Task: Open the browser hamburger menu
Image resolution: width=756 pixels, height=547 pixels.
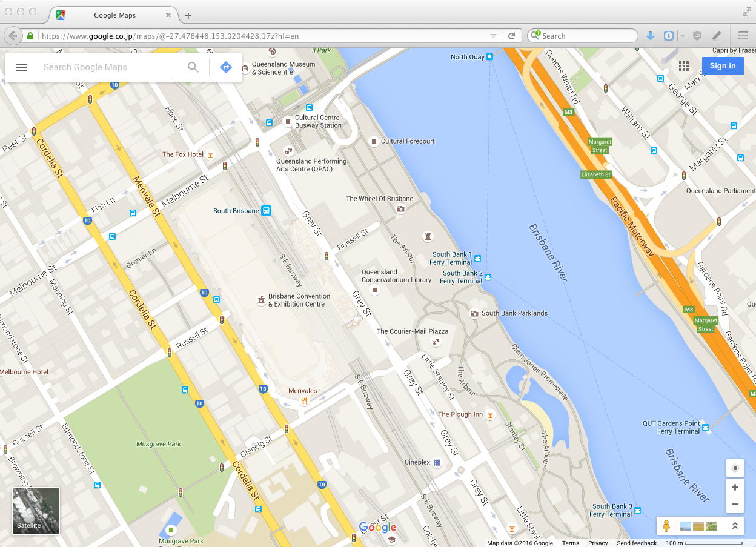Action: click(743, 36)
